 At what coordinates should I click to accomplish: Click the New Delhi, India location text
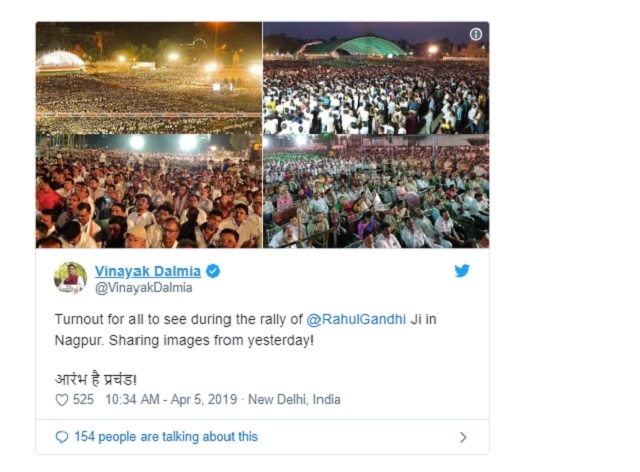pos(294,399)
